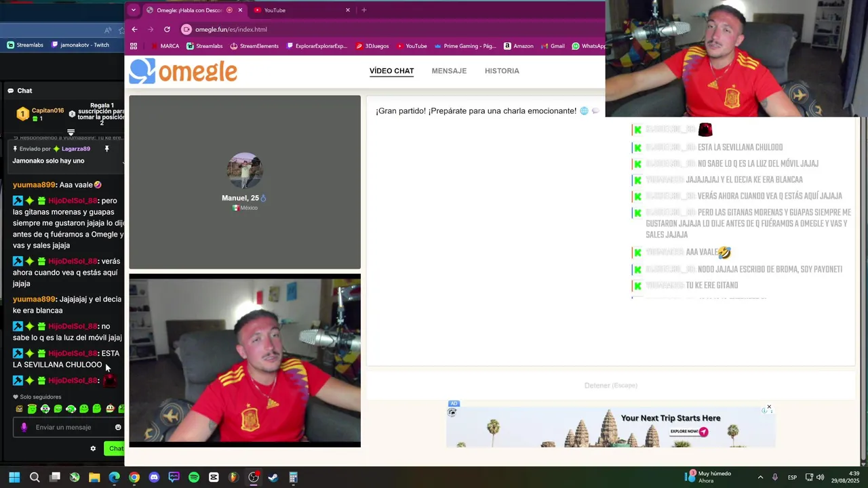Open the Windows Start menu
Screen dimensions: 868x488
point(14,477)
